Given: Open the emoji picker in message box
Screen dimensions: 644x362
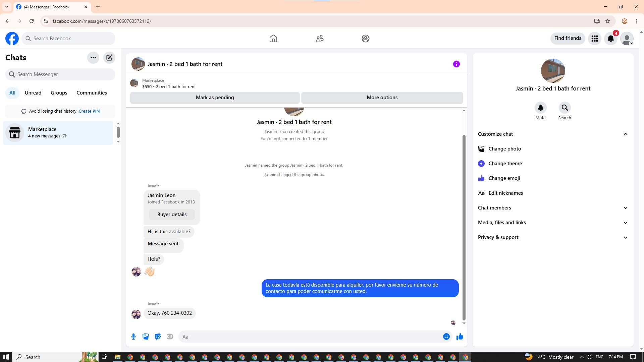Looking at the screenshot, I should pos(446,337).
